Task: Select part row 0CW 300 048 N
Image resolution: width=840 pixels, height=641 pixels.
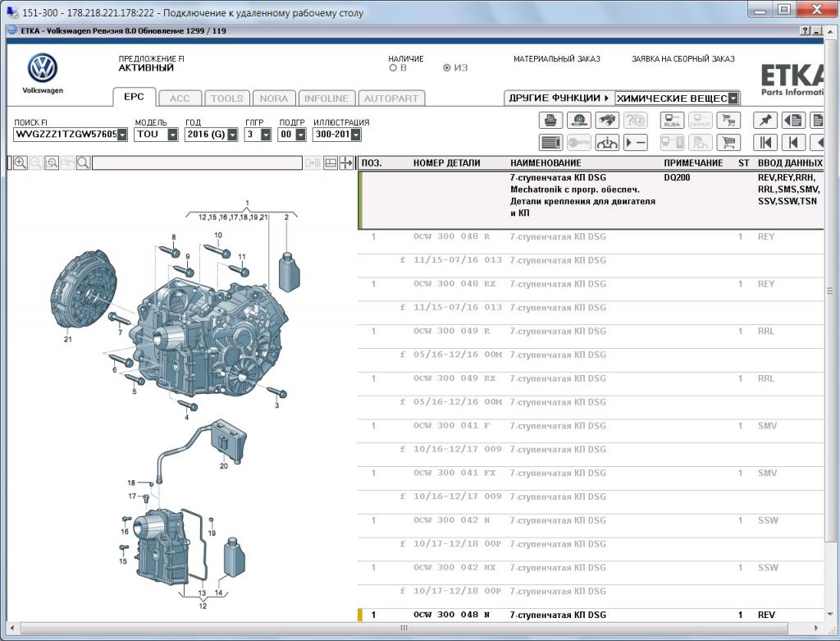Action: pos(591,615)
